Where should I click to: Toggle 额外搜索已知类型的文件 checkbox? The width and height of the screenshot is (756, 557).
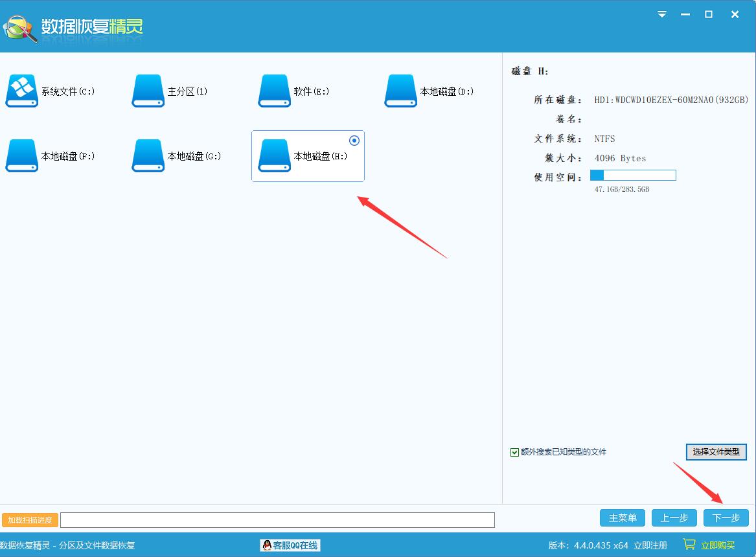[x=514, y=452]
